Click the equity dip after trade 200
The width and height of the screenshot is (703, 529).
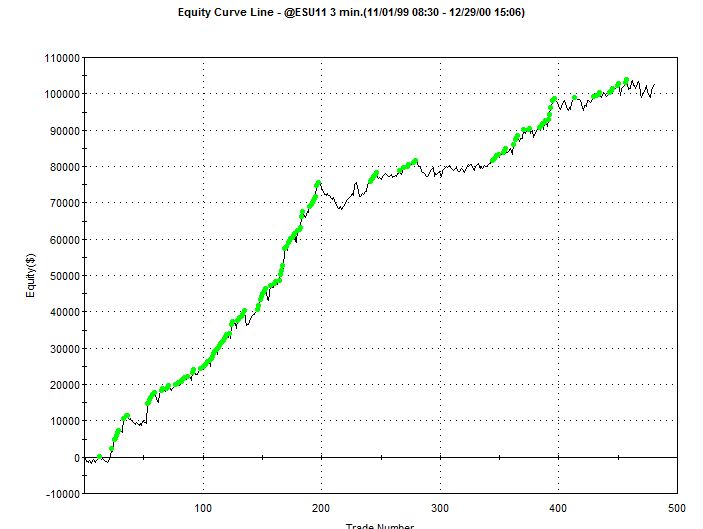[340, 208]
